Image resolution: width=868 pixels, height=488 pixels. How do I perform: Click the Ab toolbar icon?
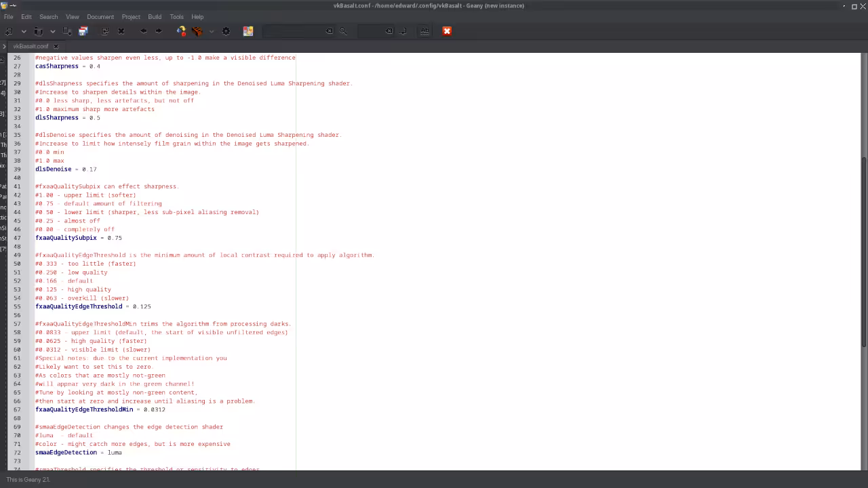point(425,31)
